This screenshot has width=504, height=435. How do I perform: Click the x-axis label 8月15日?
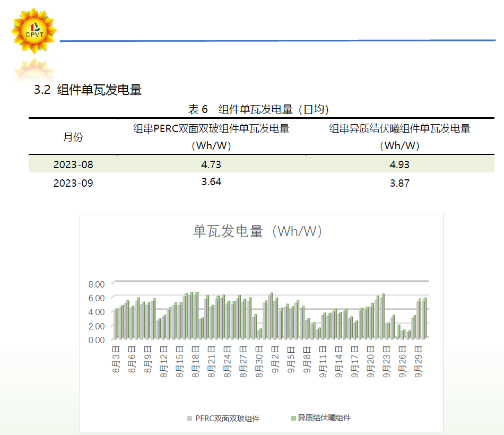pos(179,362)
